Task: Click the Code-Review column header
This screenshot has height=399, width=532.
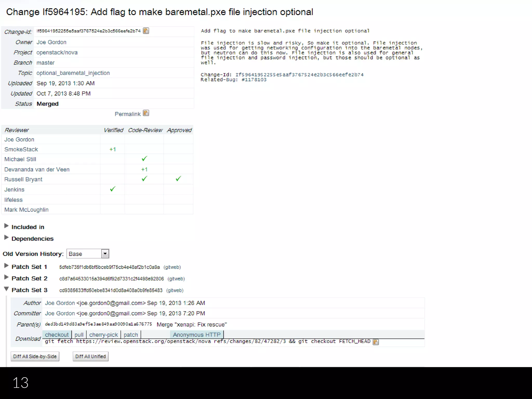Action: 145,130
